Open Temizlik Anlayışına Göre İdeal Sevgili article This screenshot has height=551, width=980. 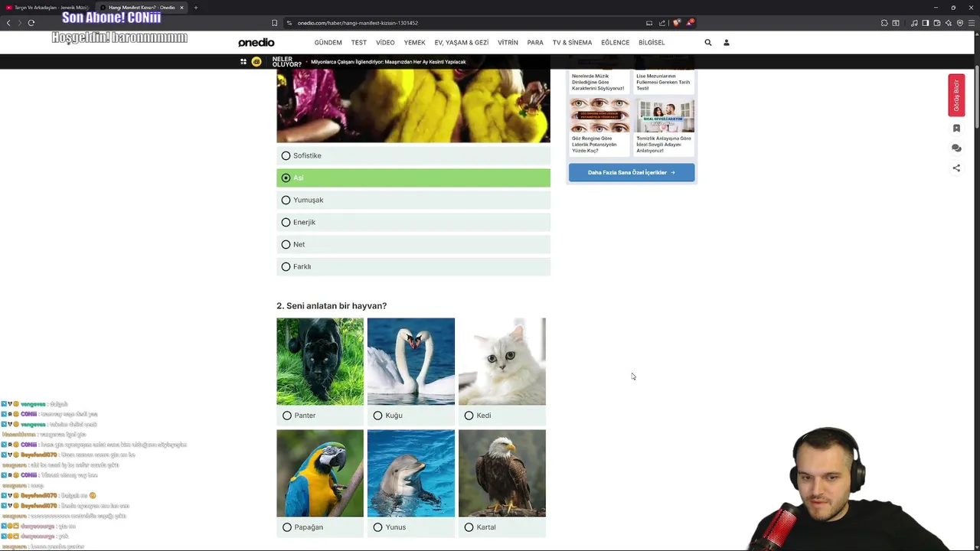[x=665, y=126]
